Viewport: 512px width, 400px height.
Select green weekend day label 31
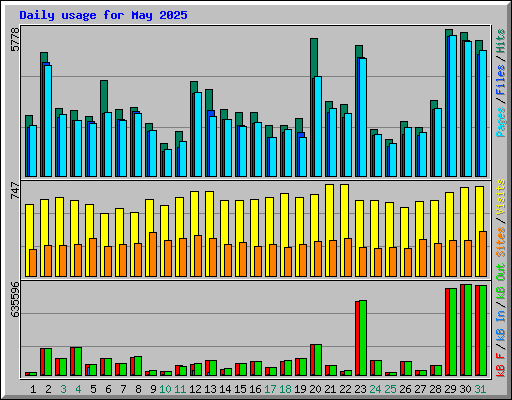point(480,389)
